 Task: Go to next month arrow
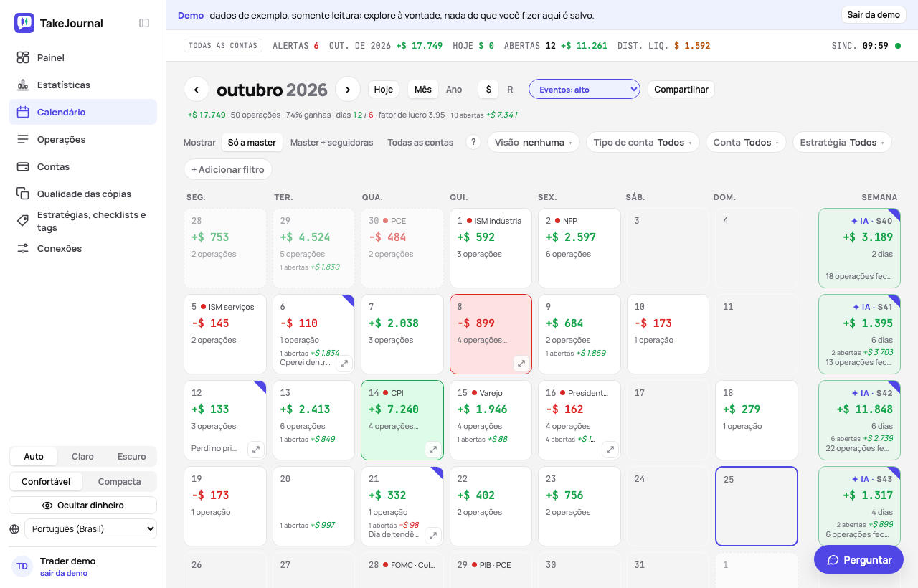tap(348, 89)
